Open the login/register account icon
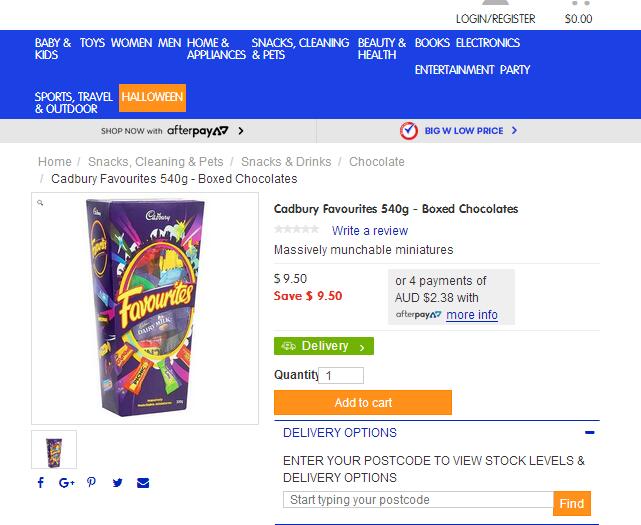 (x=495, y=3)
